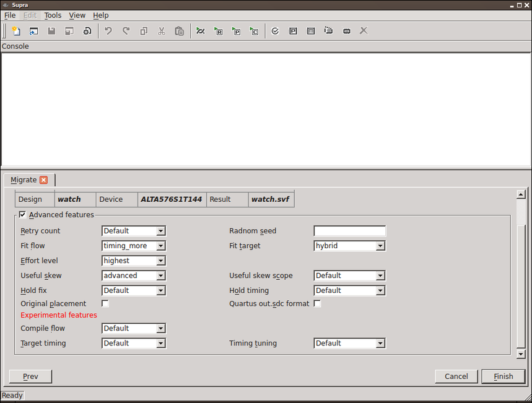The width and height of the screenshot is (532, 403).
Task: Click the chip icon labeled M
Action: click(311, 31)
